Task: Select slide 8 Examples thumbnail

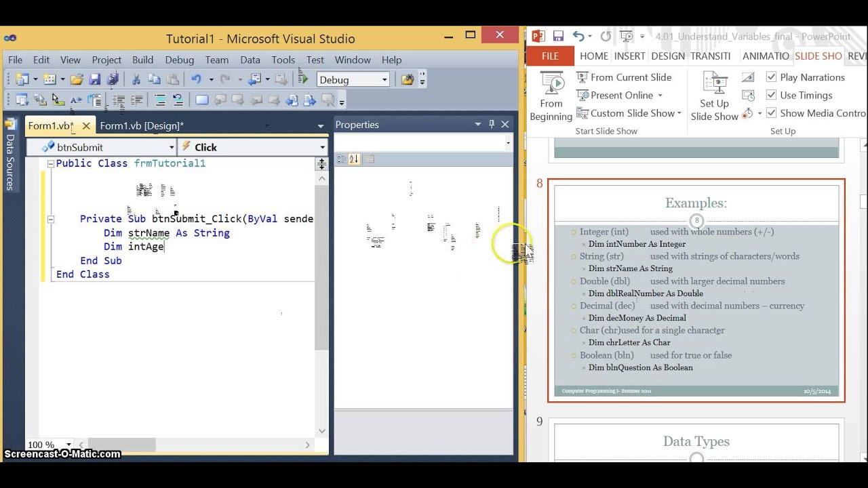Action: point(696,290)
